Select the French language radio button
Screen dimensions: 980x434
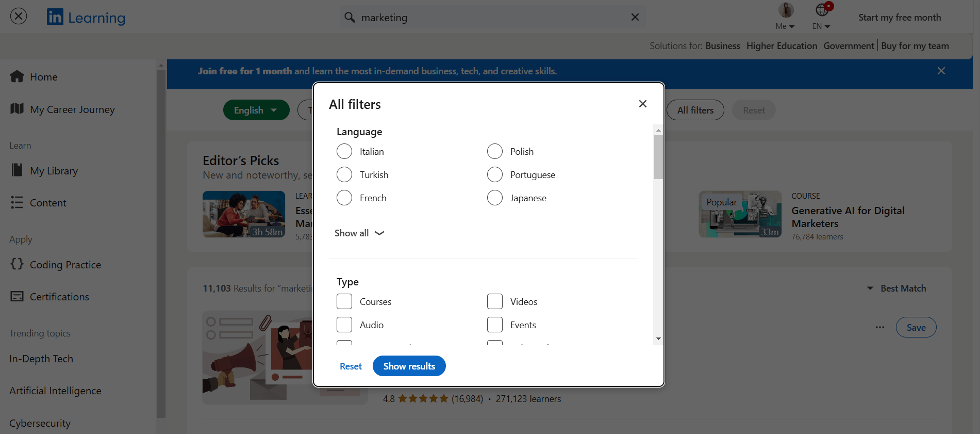coord(344,198)
